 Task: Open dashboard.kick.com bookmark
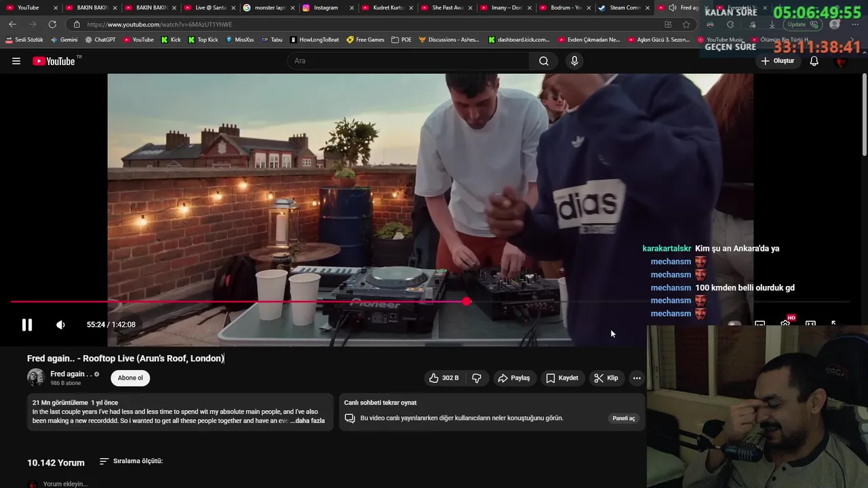(x=519, y=40)
